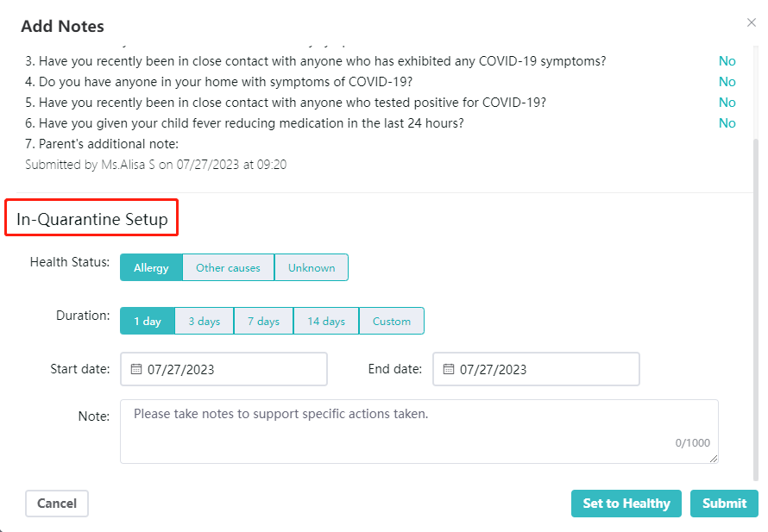This screenshot has height=532, width=768.
Task: Choose 14 days quarantine duration
Action: 326,321
